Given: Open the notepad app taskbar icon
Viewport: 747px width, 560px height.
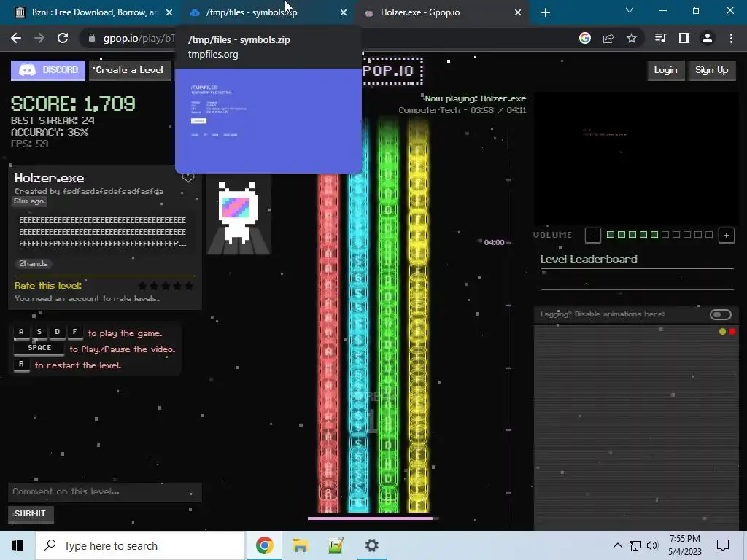Looking at the screenshot, I should pyautogui.click(x=336, y=545).
